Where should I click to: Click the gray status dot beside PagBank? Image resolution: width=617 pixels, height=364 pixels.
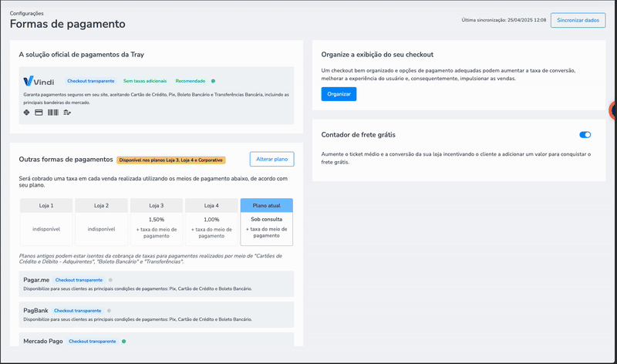click(109, 311)
